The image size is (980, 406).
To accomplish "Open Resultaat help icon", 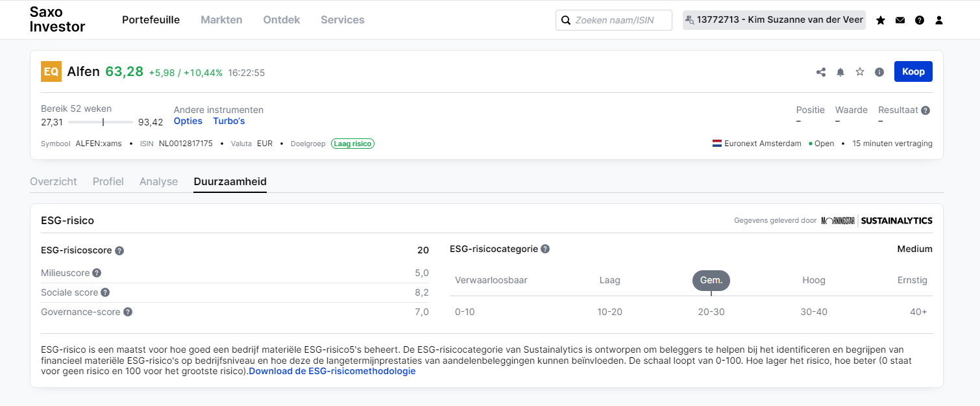I will [x=925, y=110].
